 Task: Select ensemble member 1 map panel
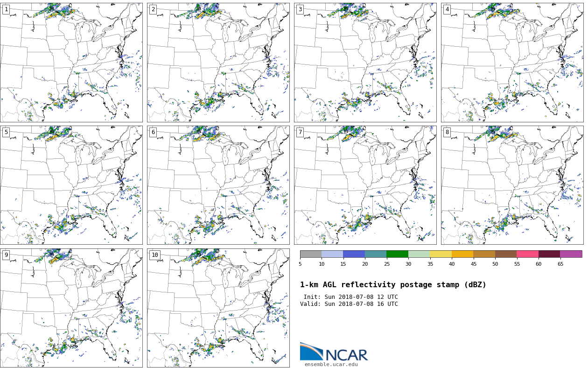click(71, 63)
